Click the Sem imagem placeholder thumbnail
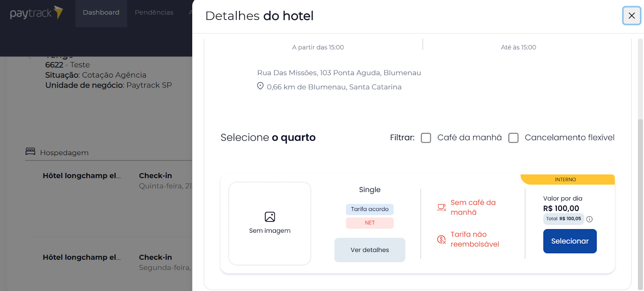This screenshot has width=644, height=291. [x=270, y=223]
